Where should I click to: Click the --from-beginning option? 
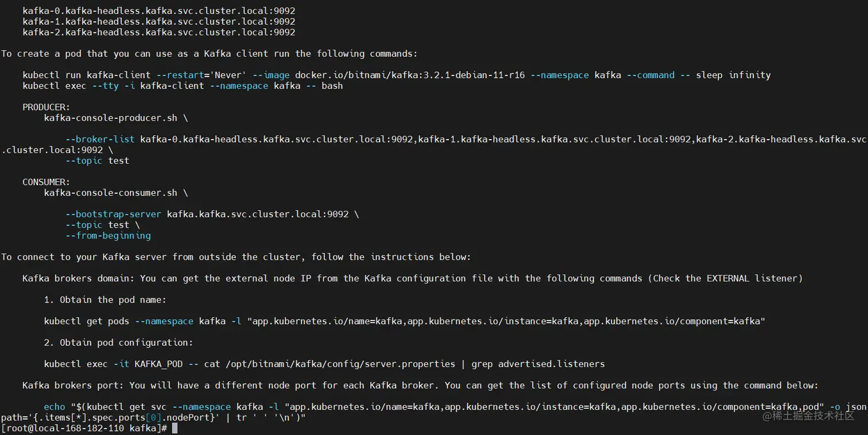[x=108, y=236]
